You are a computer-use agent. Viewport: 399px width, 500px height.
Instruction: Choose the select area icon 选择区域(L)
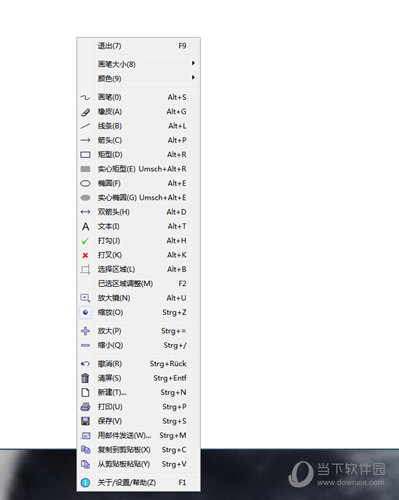click(x=85, y=269)
